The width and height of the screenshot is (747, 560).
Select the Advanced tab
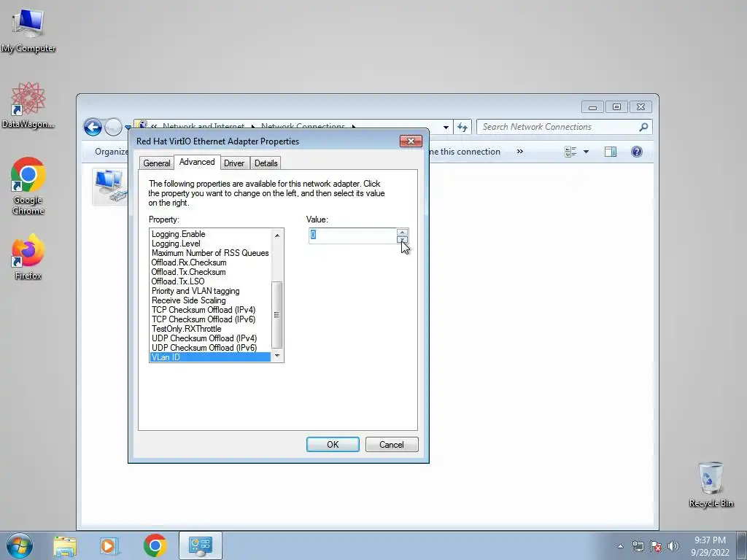coord(197,162)
